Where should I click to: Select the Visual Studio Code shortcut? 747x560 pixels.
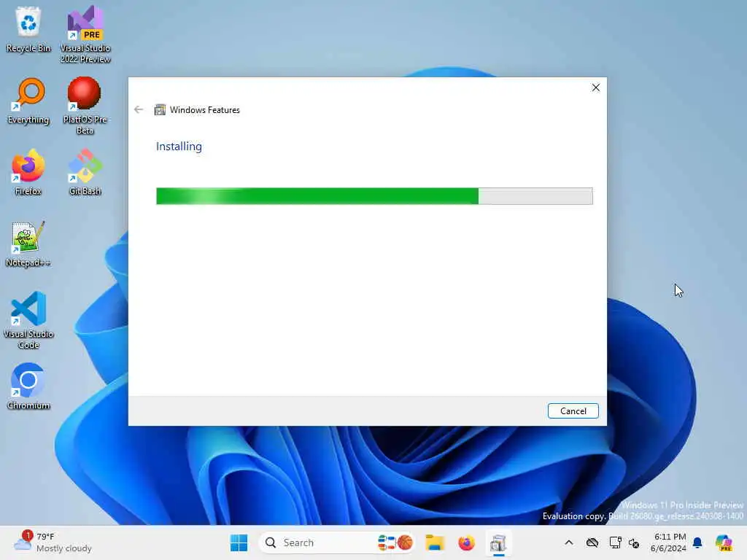(28, 321)
